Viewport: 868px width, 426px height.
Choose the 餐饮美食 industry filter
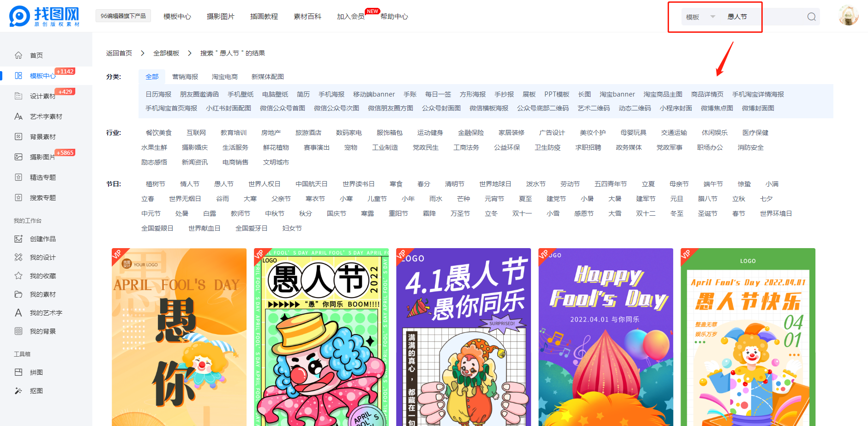click(159, 133)
